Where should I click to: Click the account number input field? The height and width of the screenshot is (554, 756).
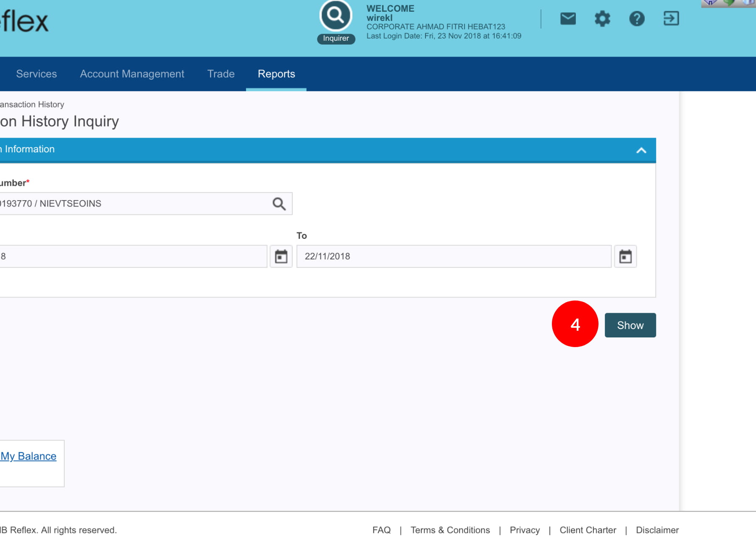tap(130, 204)
